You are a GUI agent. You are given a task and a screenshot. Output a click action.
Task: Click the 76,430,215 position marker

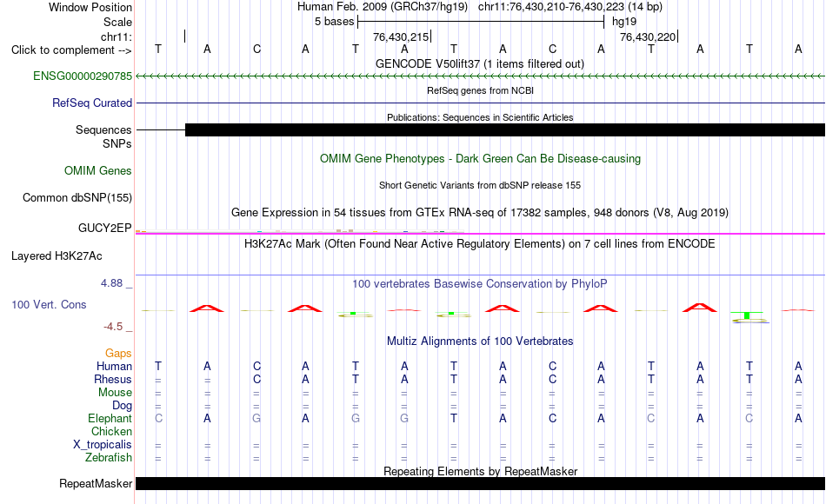tap(402, 36)
